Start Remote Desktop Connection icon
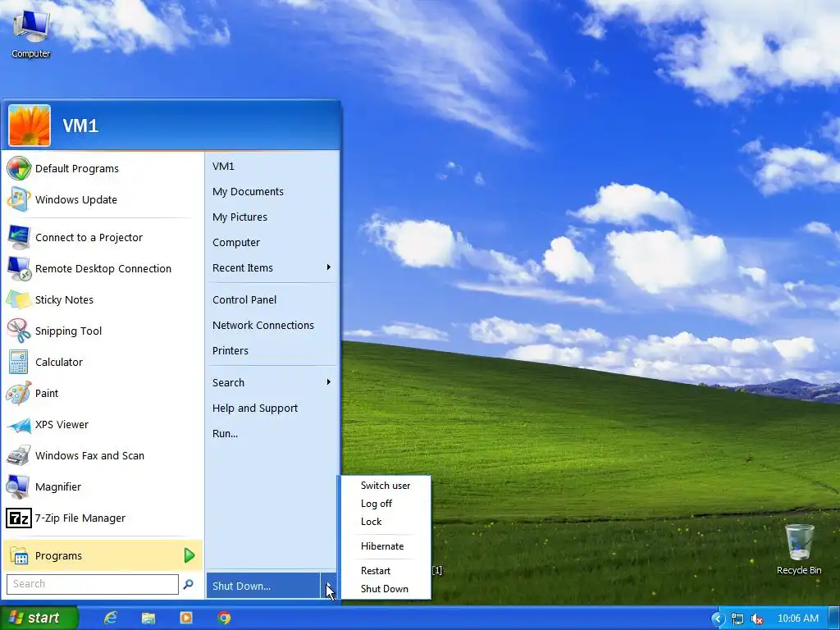 pos(19,268)
